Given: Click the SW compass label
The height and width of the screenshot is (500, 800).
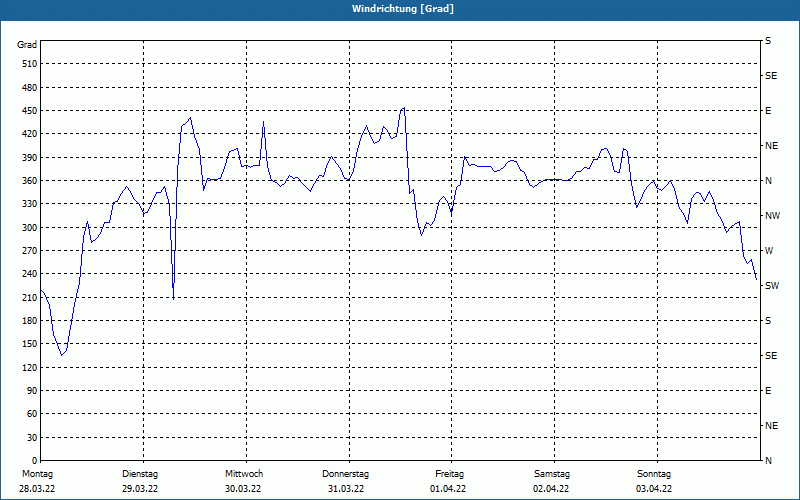Looking at the screenshot, I should (772, 286).
